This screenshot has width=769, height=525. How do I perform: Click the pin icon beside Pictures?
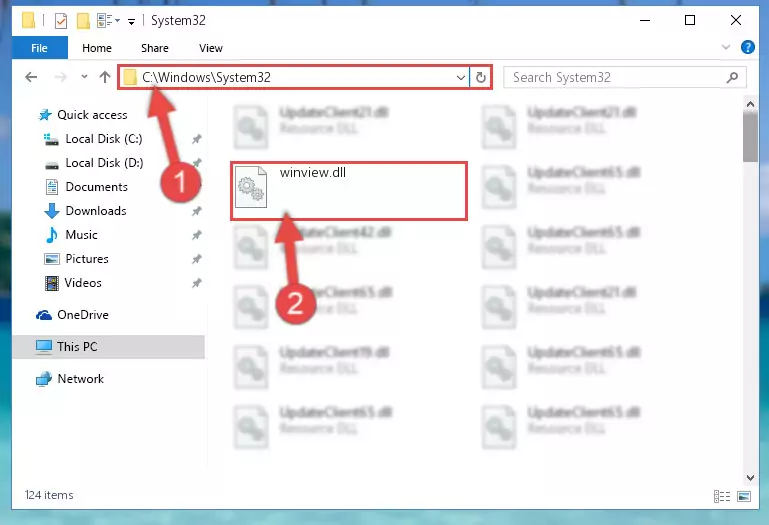(196, 259)
